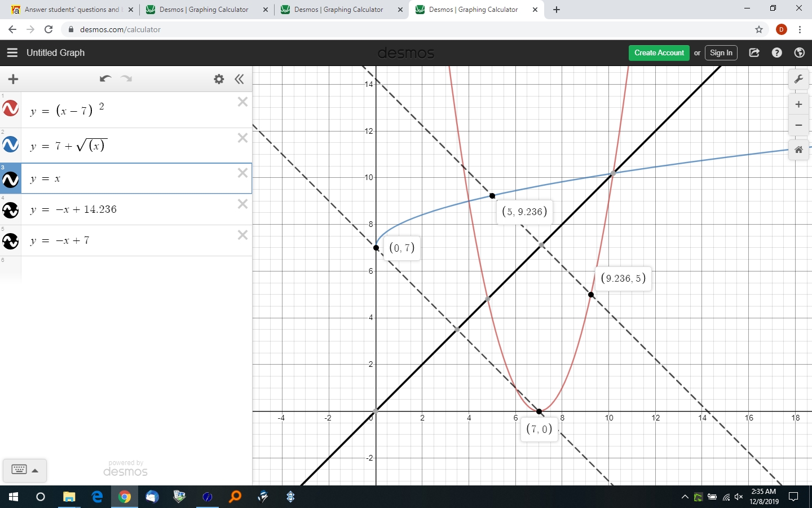This screenshot has height=508, width=812.
Task: Open the muted volume control
Action: (739, 497)
